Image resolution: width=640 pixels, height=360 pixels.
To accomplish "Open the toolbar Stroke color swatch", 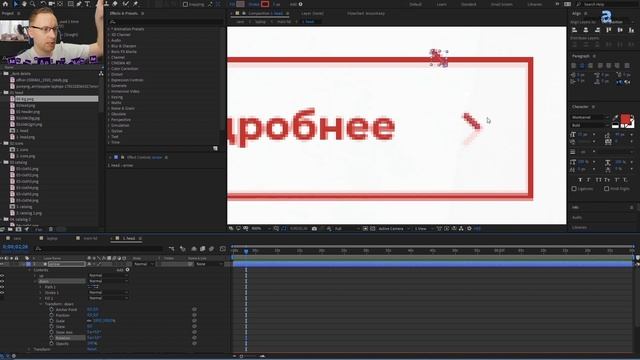I will [265, 4].
